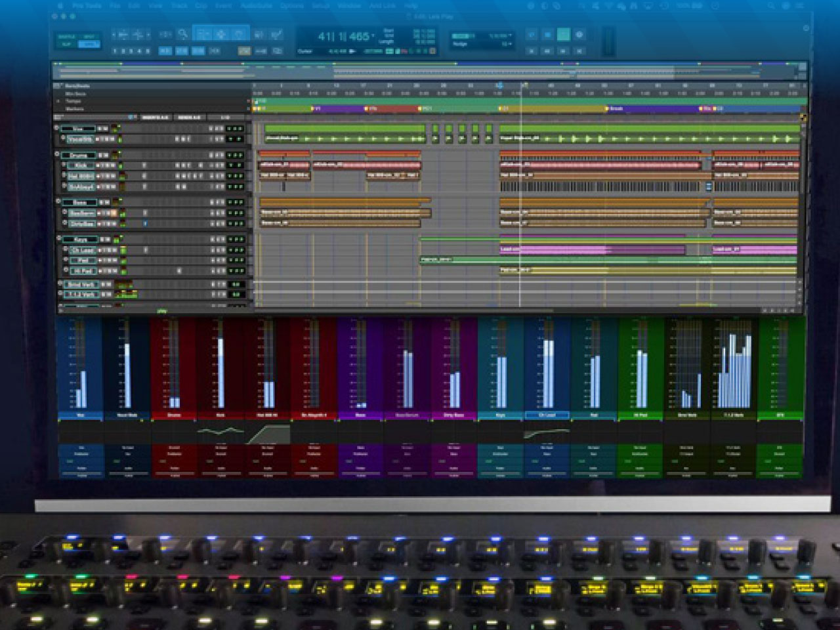This screenshot has height=630, width=840.
Task: Open the Nudge value dropdown
Action: (x=505, y=44)
